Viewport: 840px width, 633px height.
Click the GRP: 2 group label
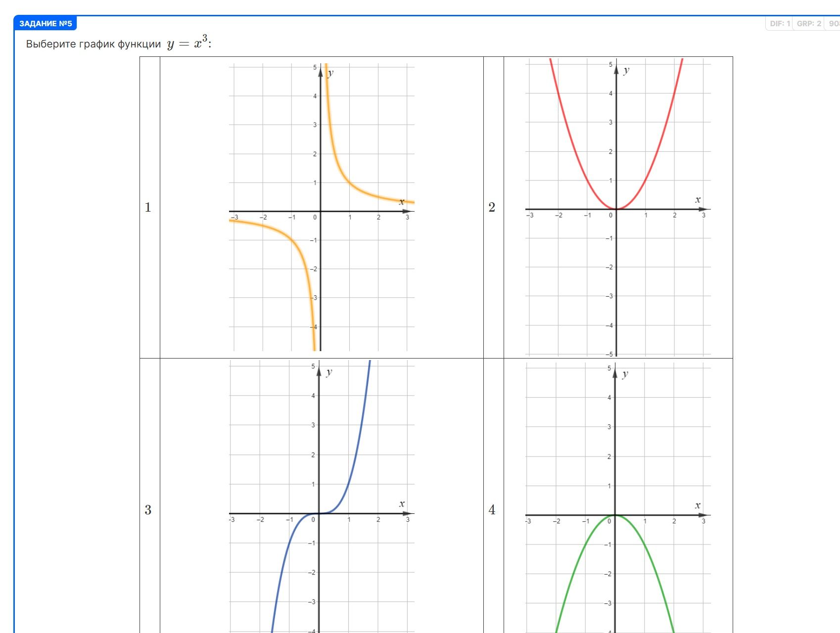[x=809, y=23]
